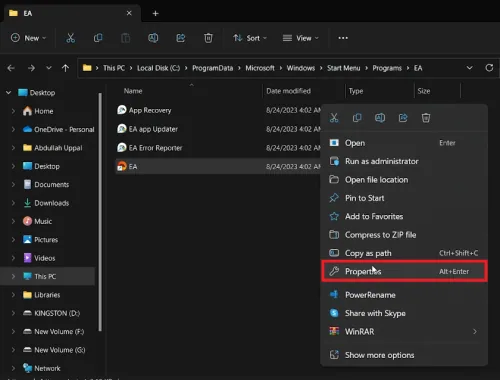This screenshot has width=500, height=380.
Task: Click Local Disk (C:) in the breadcrumb
Action: 158,68
